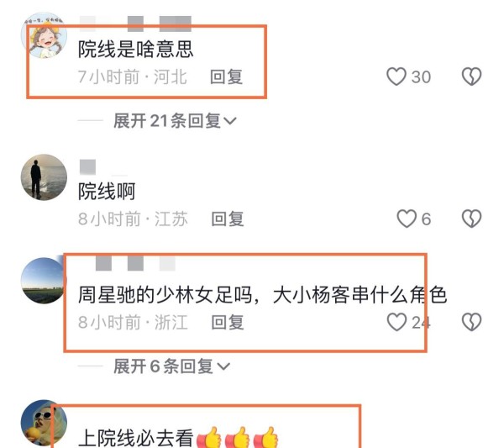Open silhouette by the sea avatar profile

(44, 177)
